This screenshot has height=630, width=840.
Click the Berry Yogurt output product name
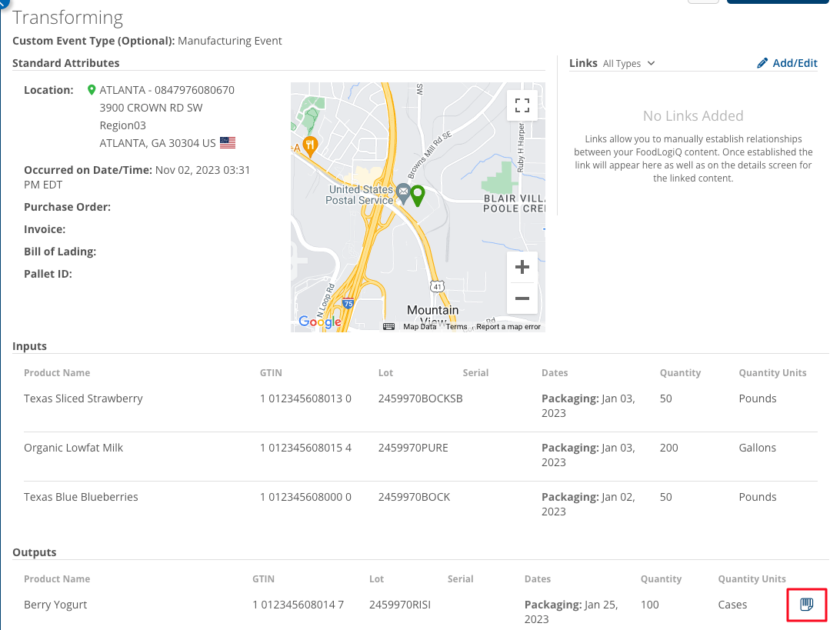pyautogui.click(x=55, y=605)
